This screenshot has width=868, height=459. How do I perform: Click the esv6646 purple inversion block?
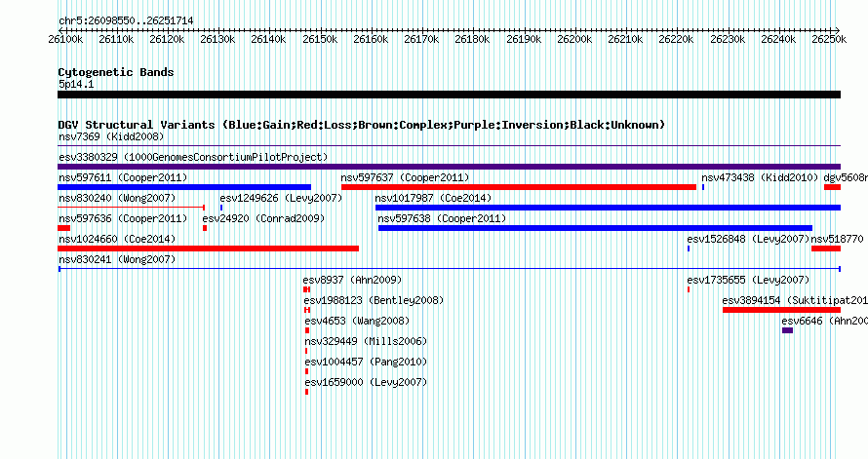[787, 330]
